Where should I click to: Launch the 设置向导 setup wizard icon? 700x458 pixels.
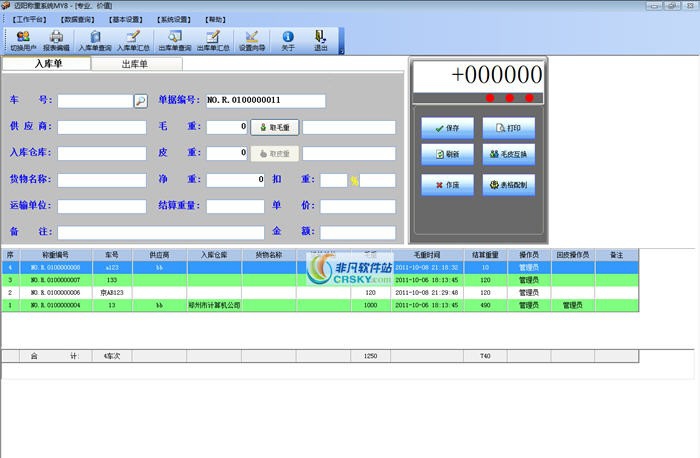point(252,40)
